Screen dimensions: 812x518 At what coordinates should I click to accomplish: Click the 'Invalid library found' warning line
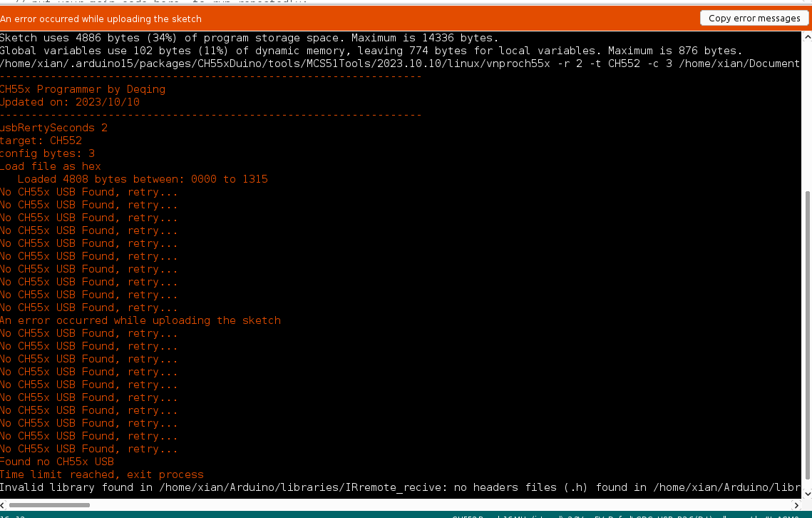pos(400,487)
